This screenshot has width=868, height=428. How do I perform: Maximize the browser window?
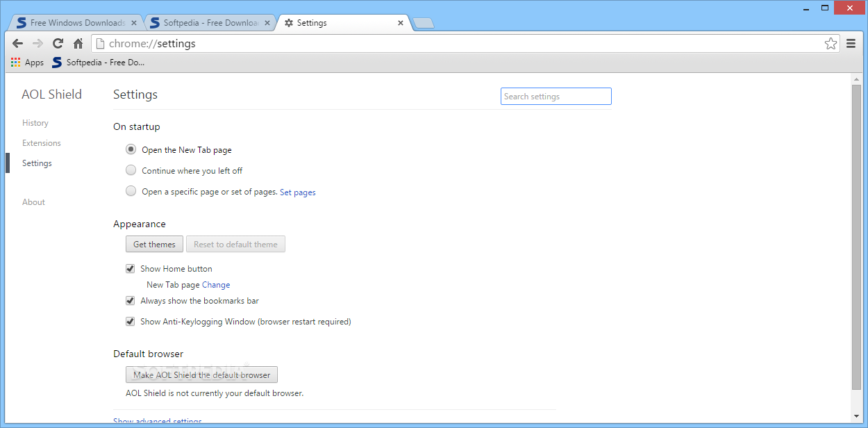[x=825, y=7]
